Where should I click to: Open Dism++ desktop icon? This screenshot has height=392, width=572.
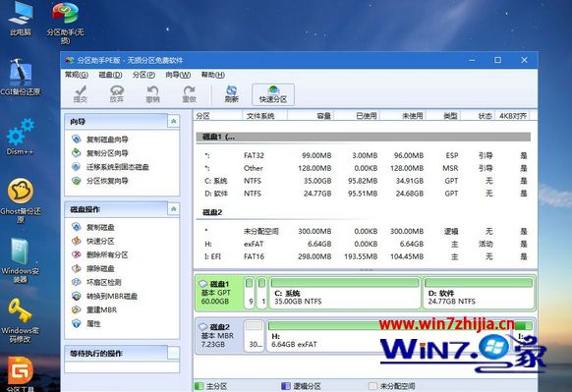[x=21, y=137]
